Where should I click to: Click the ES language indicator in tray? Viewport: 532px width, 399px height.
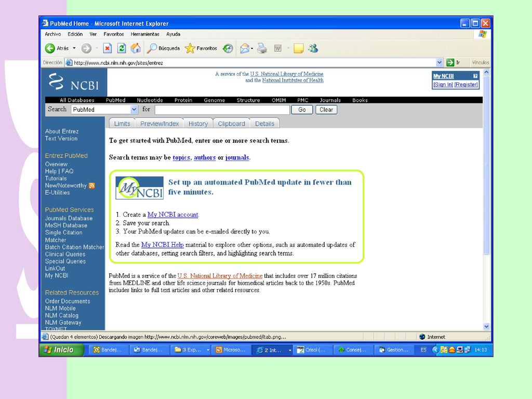(423, 350)
